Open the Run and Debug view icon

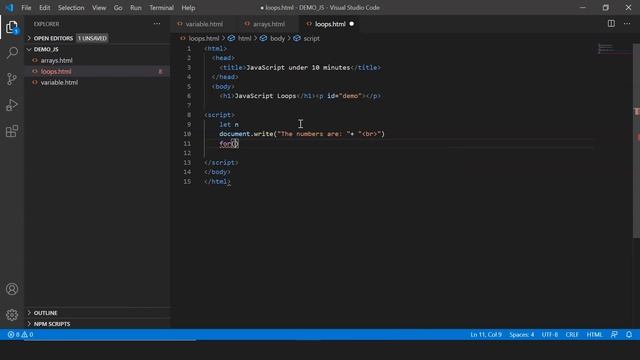(12, 105)
